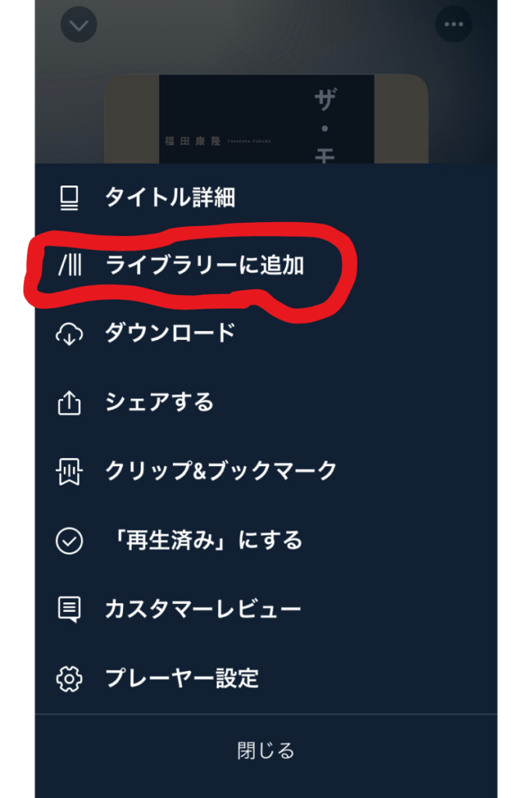The width and height of the screenshot is (532, 798).
Task: Tap the player settings gear icon
Action: click(69, 679)
